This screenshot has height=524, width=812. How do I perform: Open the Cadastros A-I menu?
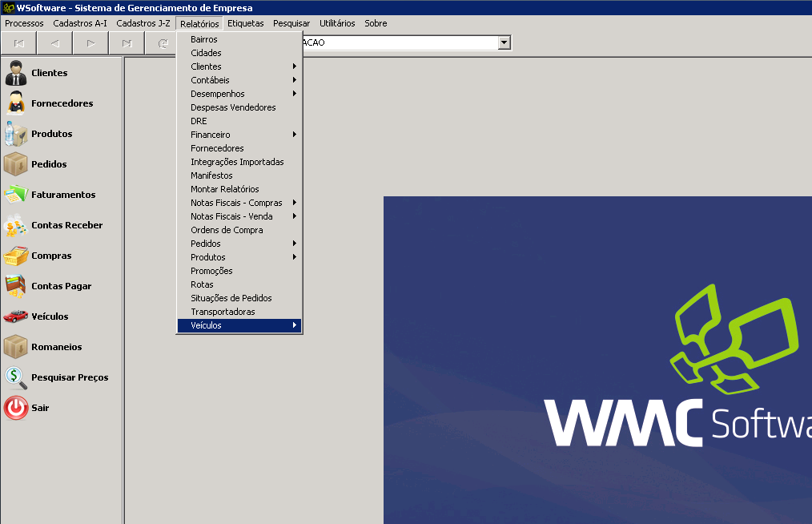coord(80,23)
